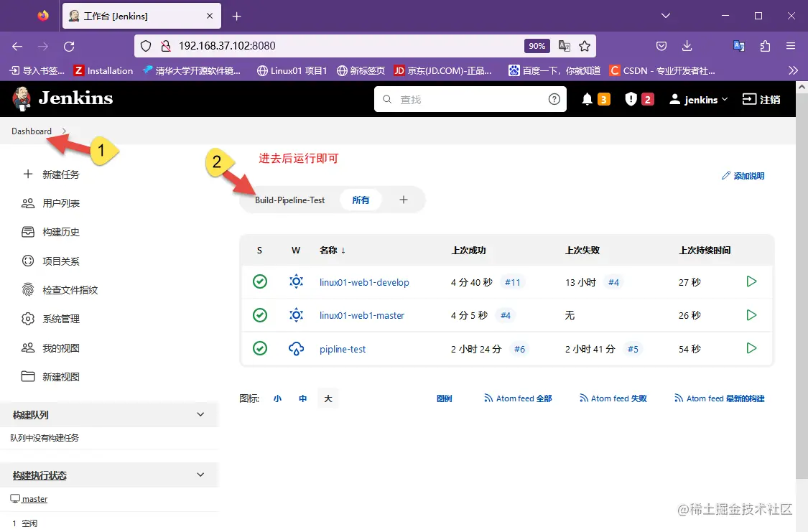
Task: Click the master node link
Action: tap(34, 499)
